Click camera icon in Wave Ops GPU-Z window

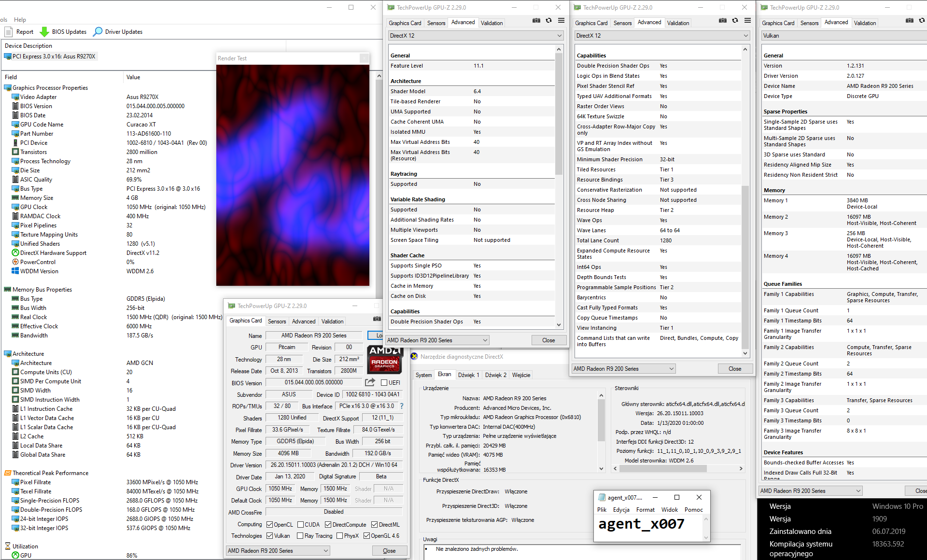(723, 21)
